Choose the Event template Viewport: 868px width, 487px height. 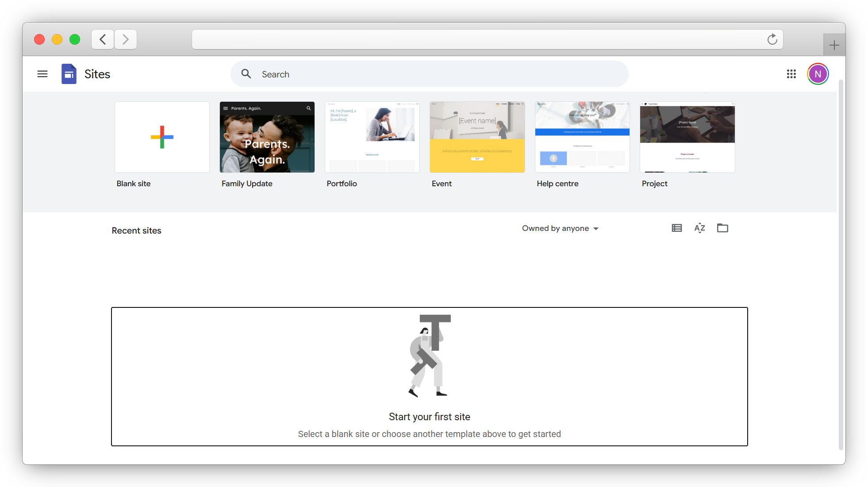pyautogui.click(x=477, y=137)
